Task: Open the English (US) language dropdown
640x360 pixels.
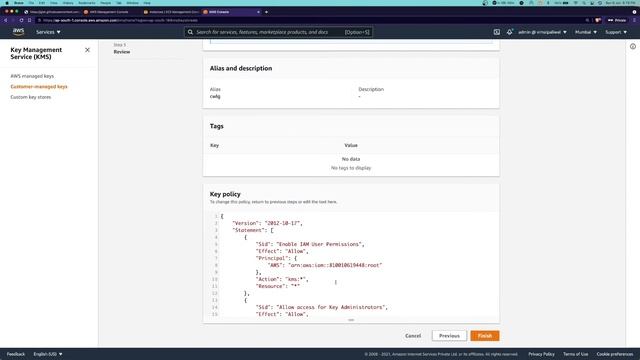Action: tap(48, 354)
